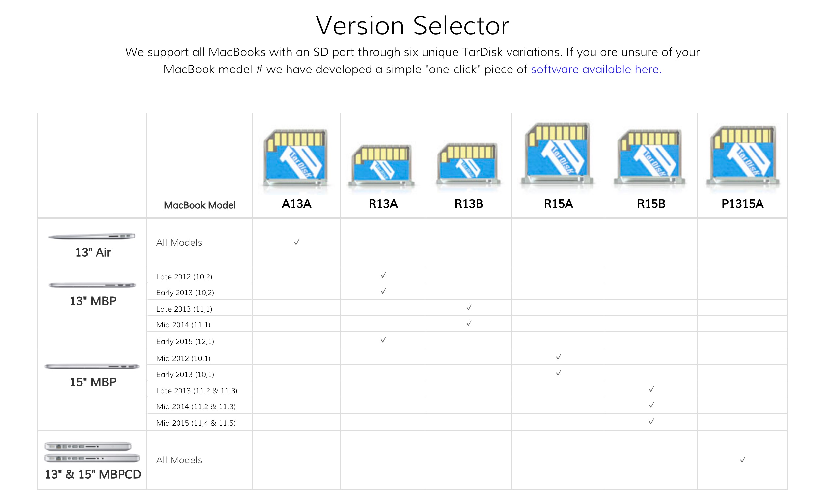The width and height of the screenshot is (828, 504).
Task: Click the "MacBook Model" column header
Action: 200,205
